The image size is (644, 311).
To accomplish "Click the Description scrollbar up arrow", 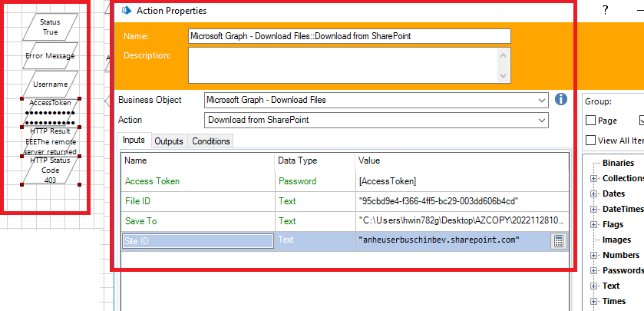I will [504, 55].
